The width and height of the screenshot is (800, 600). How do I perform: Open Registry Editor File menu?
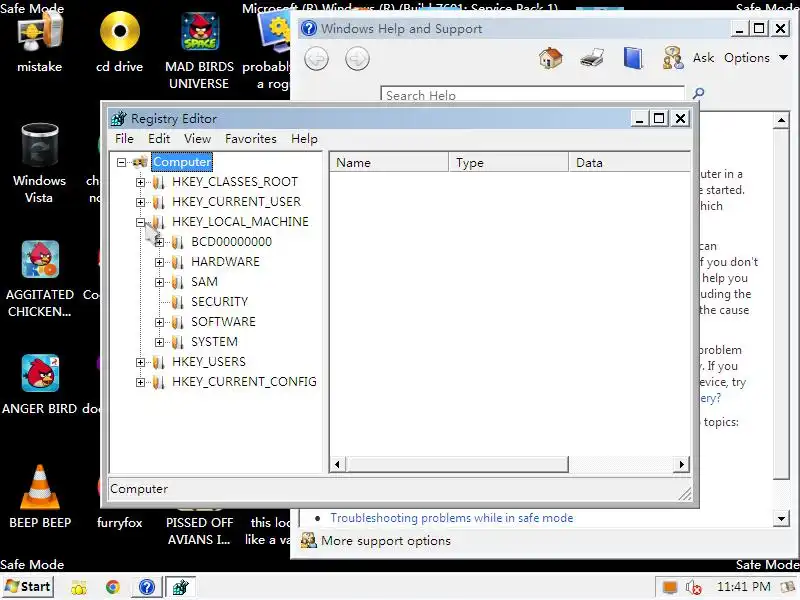tap(124, 139)
